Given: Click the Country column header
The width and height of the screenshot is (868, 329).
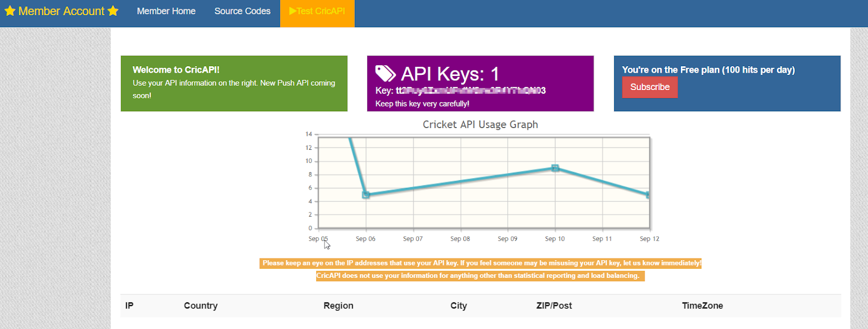Looking at the screenshot, I should [201, 306].
